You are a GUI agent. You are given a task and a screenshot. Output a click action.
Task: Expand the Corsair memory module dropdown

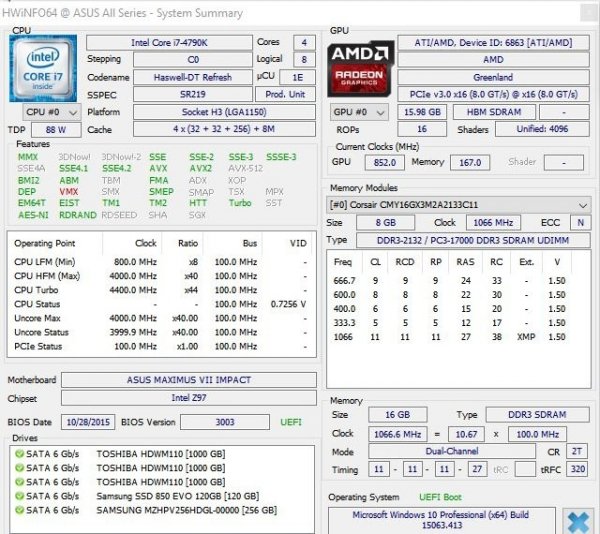tap(582, 205)
